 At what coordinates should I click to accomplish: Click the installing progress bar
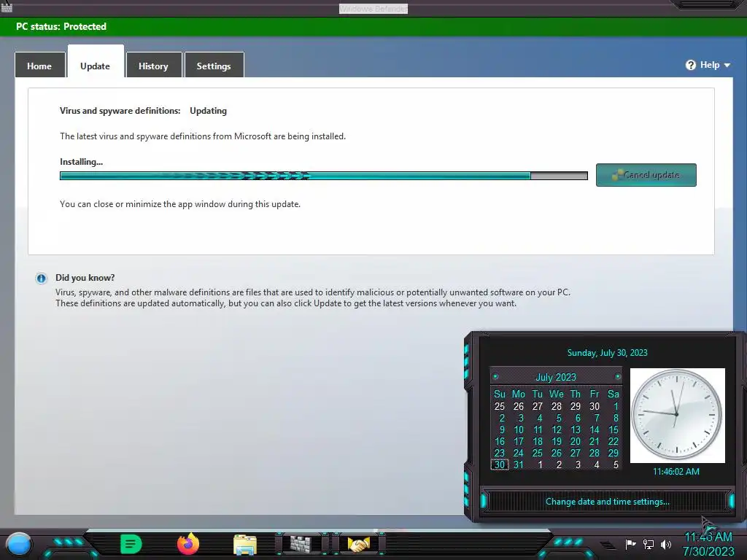323,176
